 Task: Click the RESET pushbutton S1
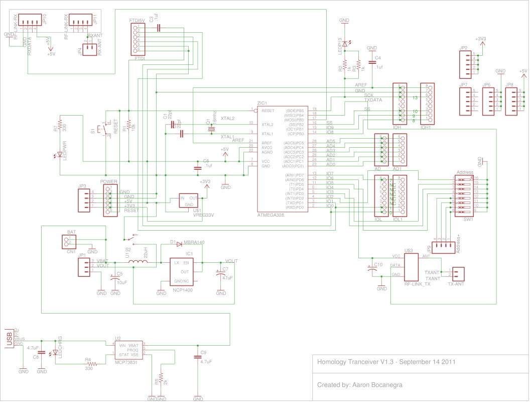(x=106, y=129)
